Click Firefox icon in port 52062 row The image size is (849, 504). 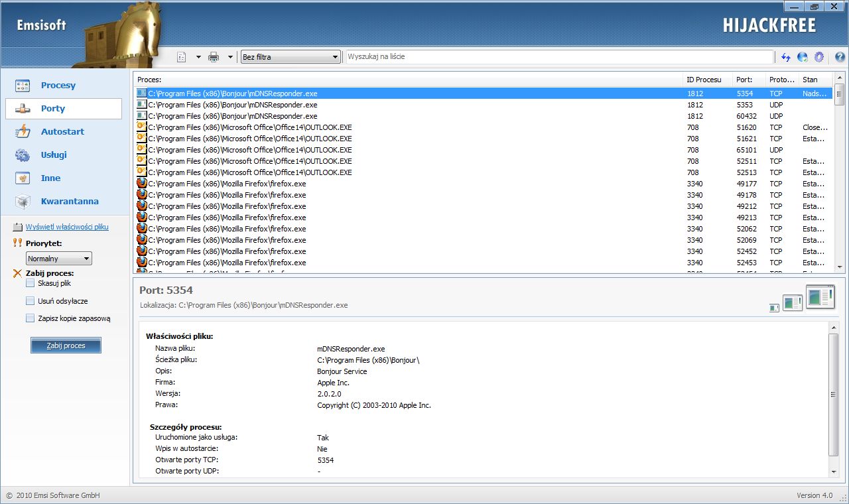[141, 229]
